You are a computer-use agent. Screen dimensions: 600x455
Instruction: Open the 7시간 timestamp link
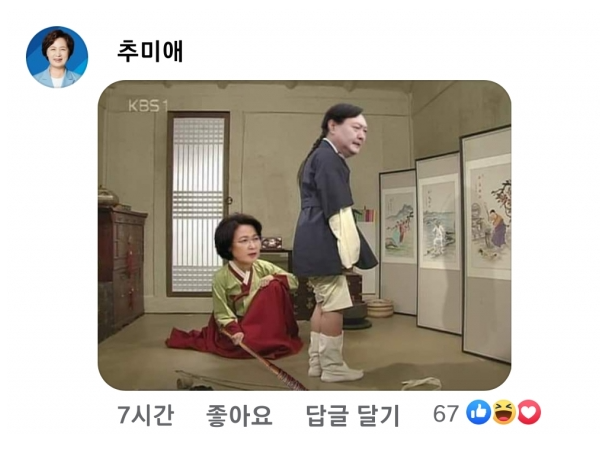click(145, 416)
